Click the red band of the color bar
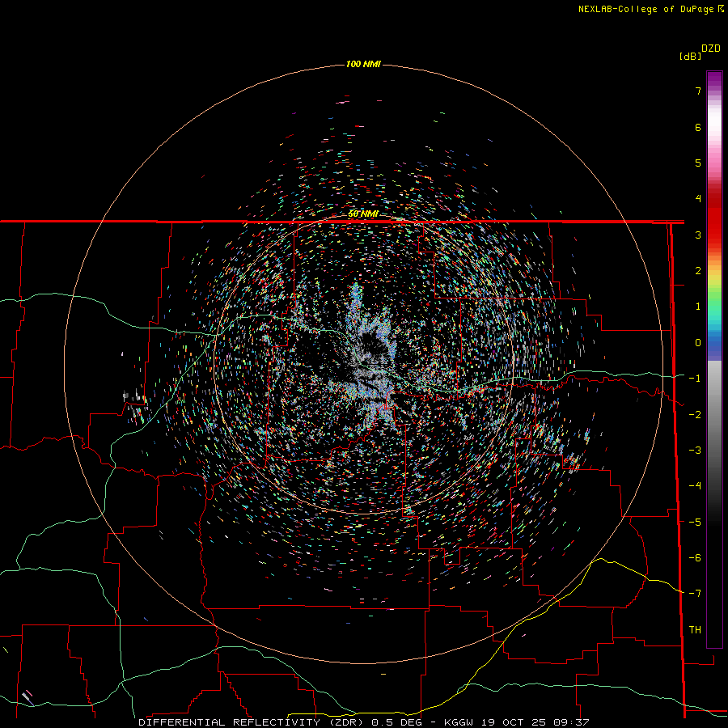Screen dimensions: 728x728 (714, 218)
